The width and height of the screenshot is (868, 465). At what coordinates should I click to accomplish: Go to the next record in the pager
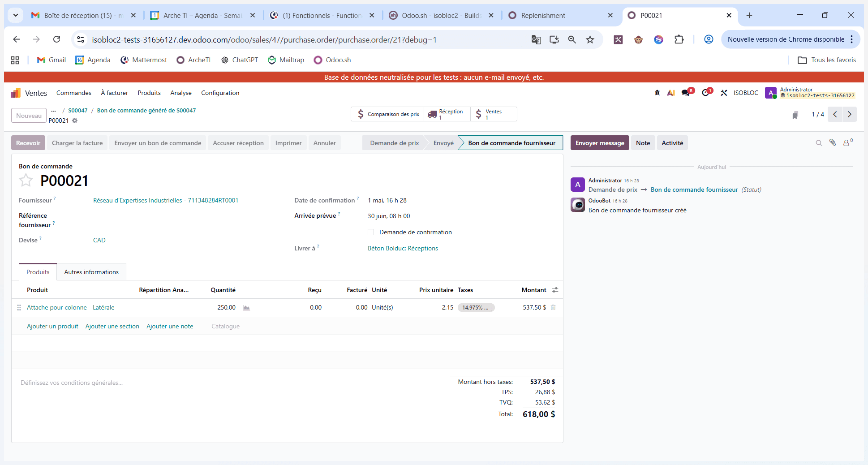[x=850, y=114]
